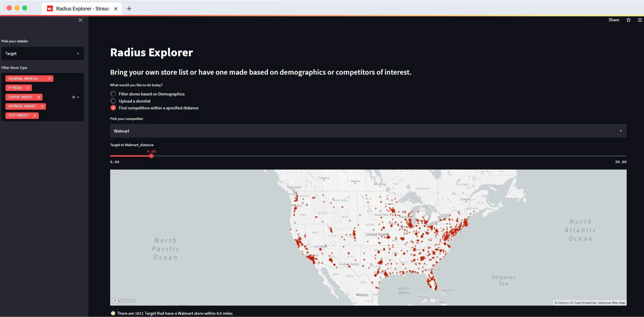Select Find competitors within a specified distance
The image size is (644, 317).
pos(113,107)
